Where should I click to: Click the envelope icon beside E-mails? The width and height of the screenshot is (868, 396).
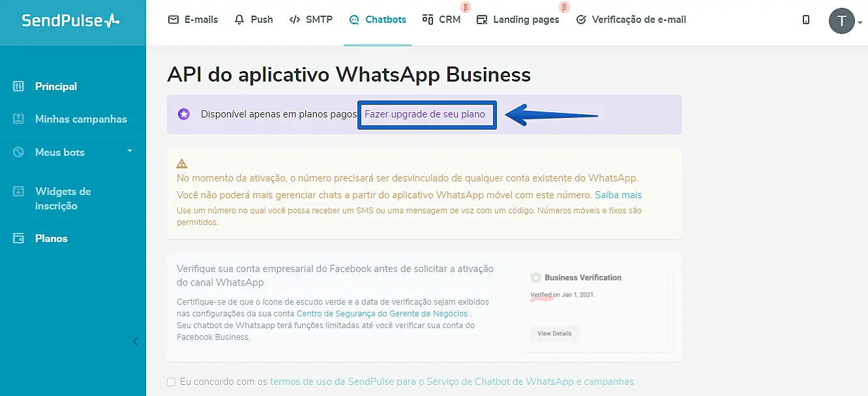point(173,20)
